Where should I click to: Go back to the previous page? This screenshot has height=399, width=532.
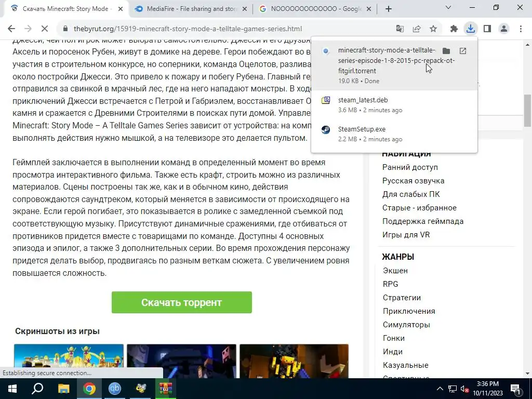point(11,29)
